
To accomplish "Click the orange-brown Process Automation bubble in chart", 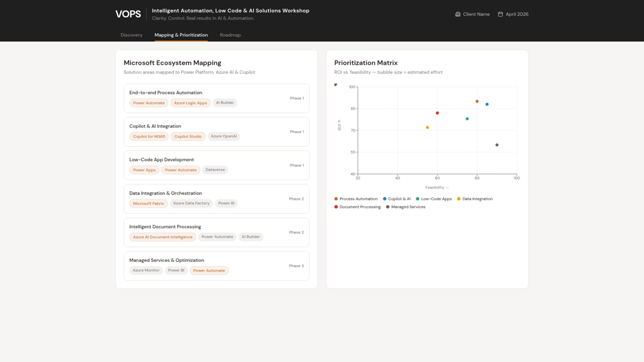I will 477,102.
